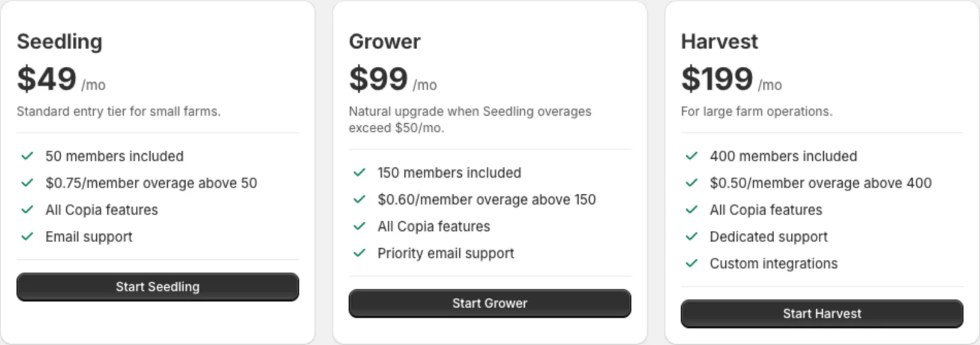Viewport: 980px width, 345px height.
Task: Click checkmark next to Dedicated support
Action: point(692,237)
